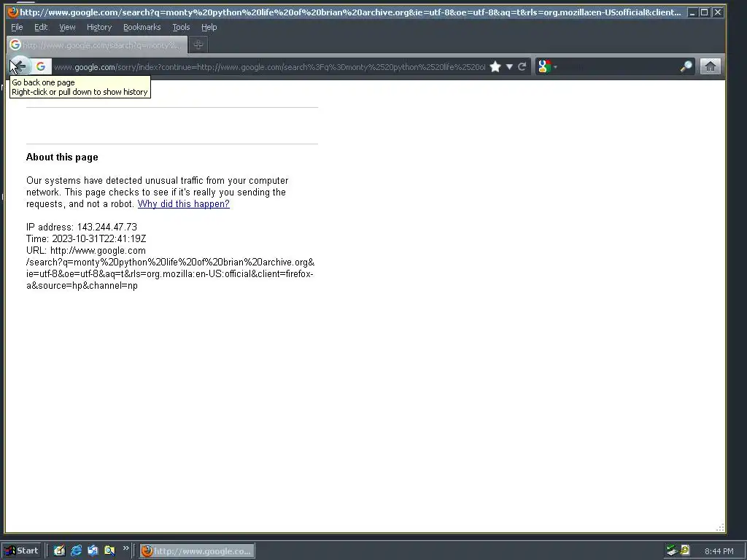Screen dimensions: 747x560
Task: Click the taskbar clock showing 8:44 PM
Action: pos(719,551)
